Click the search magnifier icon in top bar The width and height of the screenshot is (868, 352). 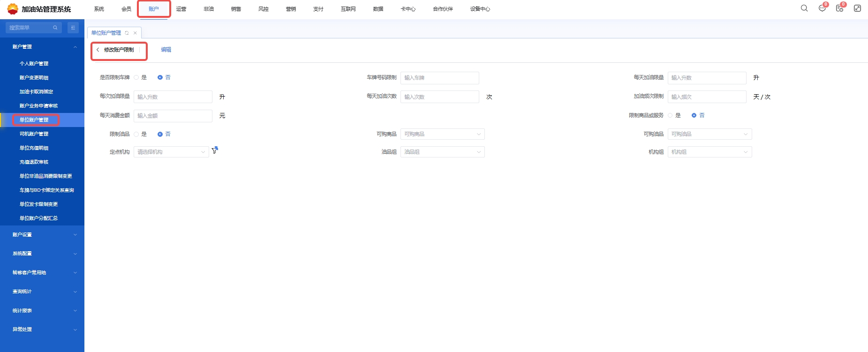804,8
